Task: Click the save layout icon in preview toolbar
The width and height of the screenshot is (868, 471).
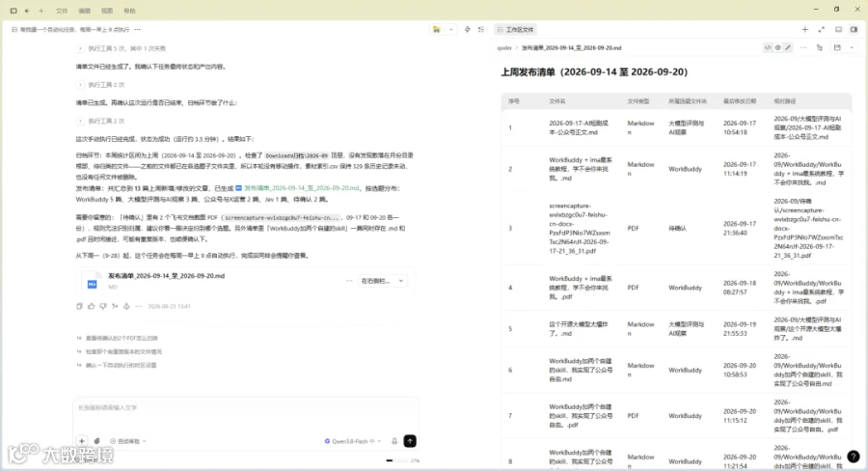Action: (x=837, y=47)
